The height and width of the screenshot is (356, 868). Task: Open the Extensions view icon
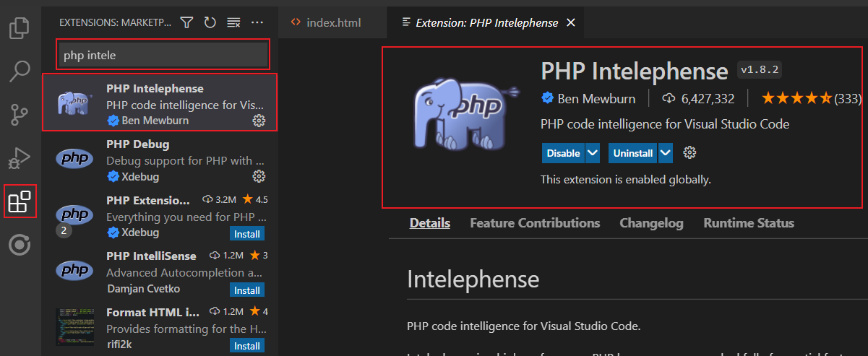point(20,201)
